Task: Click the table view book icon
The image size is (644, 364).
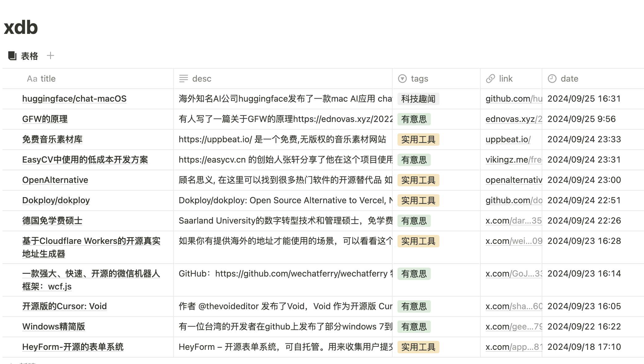Action: pos(12,56)
